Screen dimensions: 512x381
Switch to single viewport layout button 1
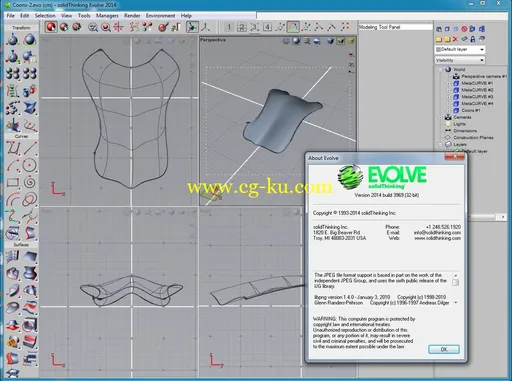pyautogui.click(x=229, y=27)
